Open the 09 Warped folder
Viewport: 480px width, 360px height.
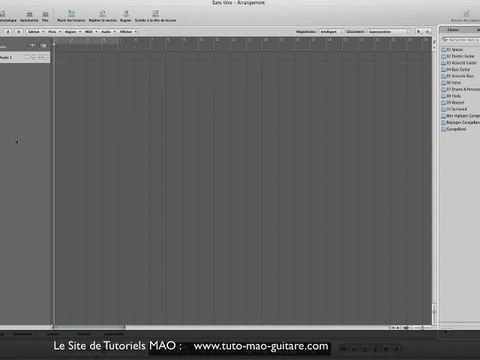point(453,103)
